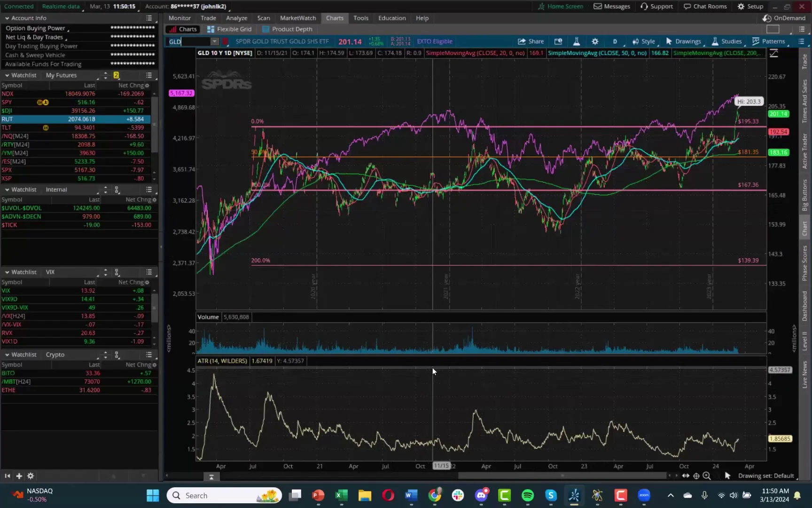Open the Drawings tools menu
This screenshot has width=812, height=508.
pyautogui.click(x=683, y=41)
